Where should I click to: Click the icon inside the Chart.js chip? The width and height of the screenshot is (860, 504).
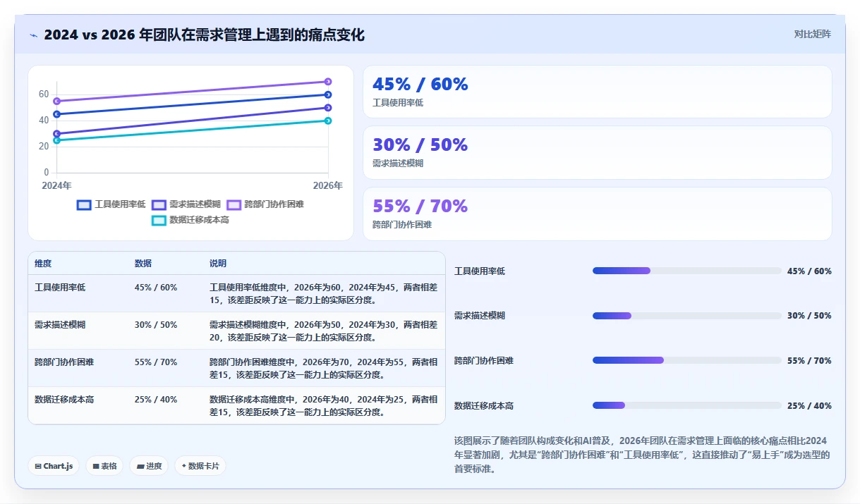tap(38, 466)
